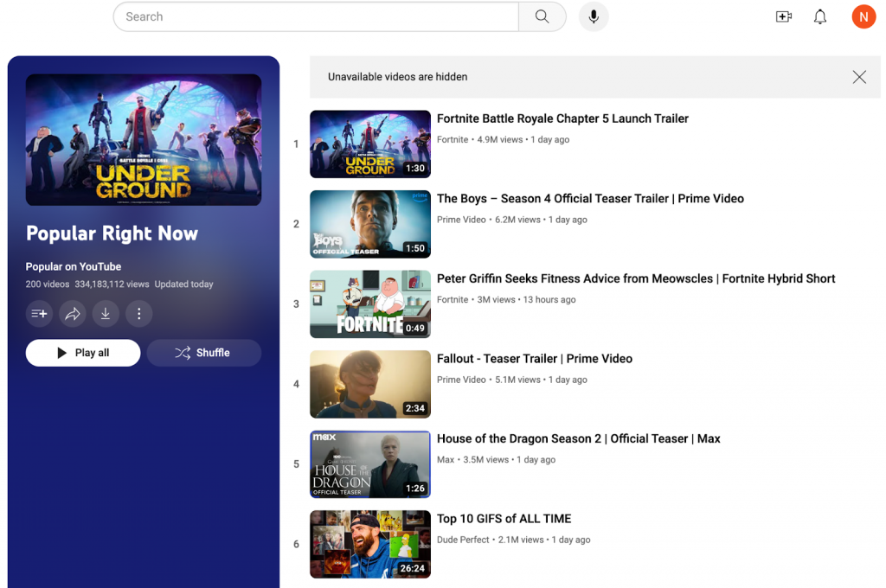Activate voice search with the microphone icon
This screenshot has width=886, height=588.
coord(594,16)
